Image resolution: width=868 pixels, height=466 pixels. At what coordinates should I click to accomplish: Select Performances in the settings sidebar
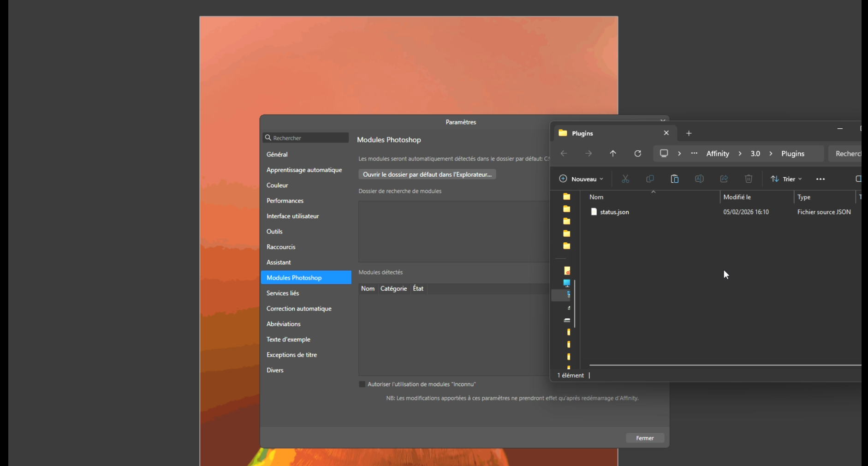[x=285, y=201]
